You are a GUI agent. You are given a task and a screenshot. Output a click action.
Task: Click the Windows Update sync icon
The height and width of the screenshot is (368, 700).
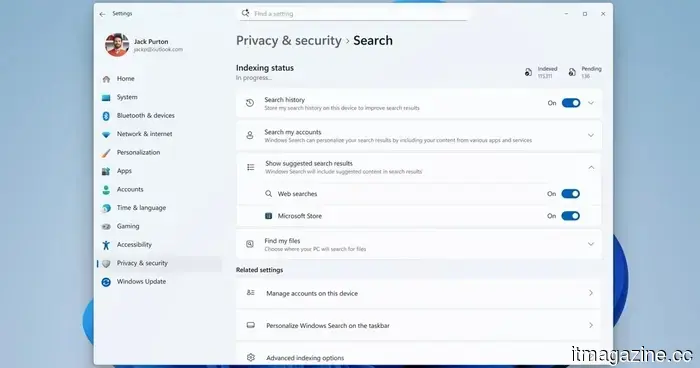[x=106, y=282]
